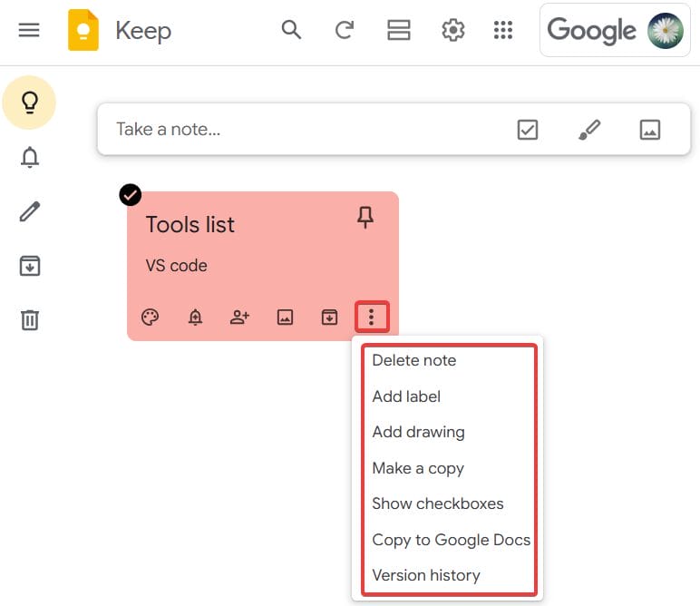Click the Take a note field

(x=299, y=130)
